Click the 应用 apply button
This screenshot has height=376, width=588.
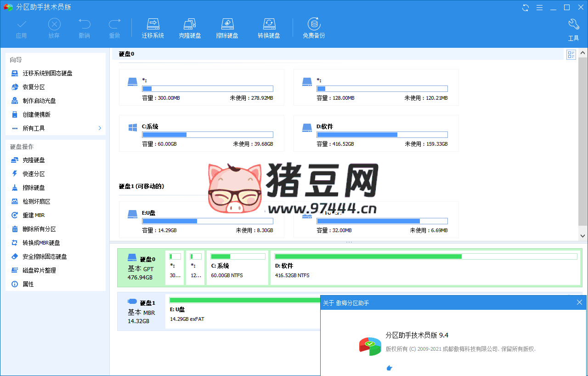coord(22,28)
